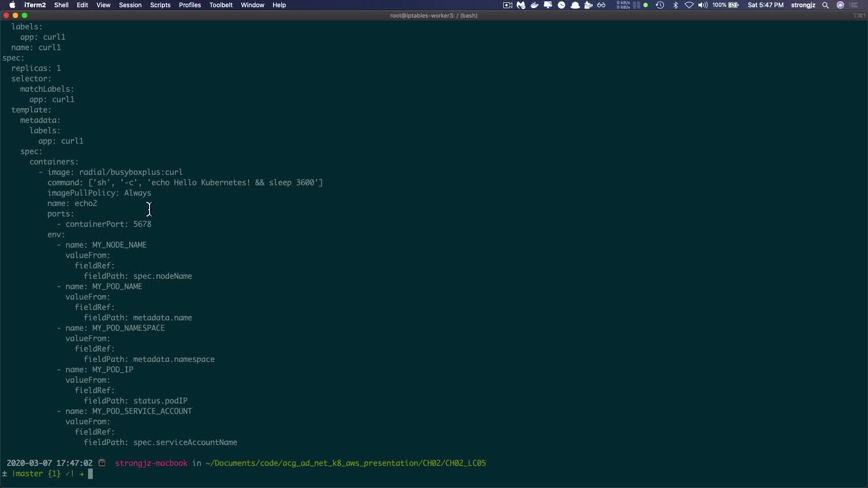Click the terminal prompt cursor line
This screenshot has width=868, height=488.
tap(90, 474)
